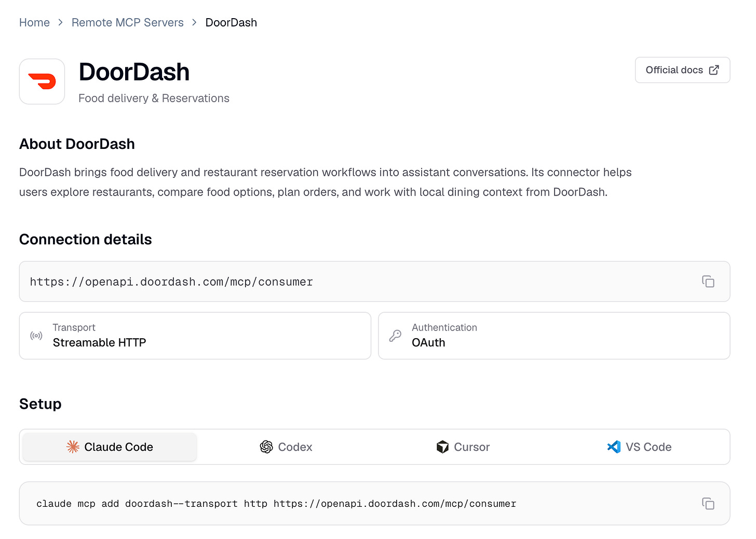This screenshot has height=539, width=756.
Task: Open Remote MCP Servers breadcrumb link
Action: pos(128,23)
